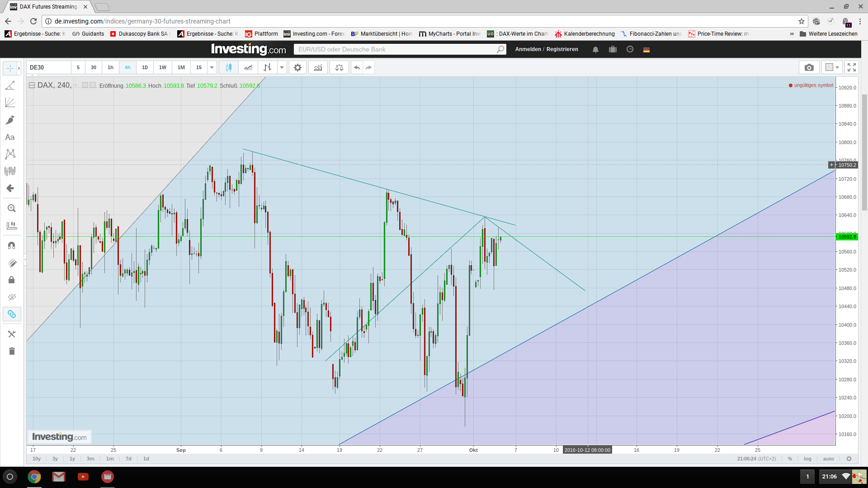Viewport: 868px width, 488px height.
Task: Click the compare symbols scales icon
Action: click(x=339, y=68)
